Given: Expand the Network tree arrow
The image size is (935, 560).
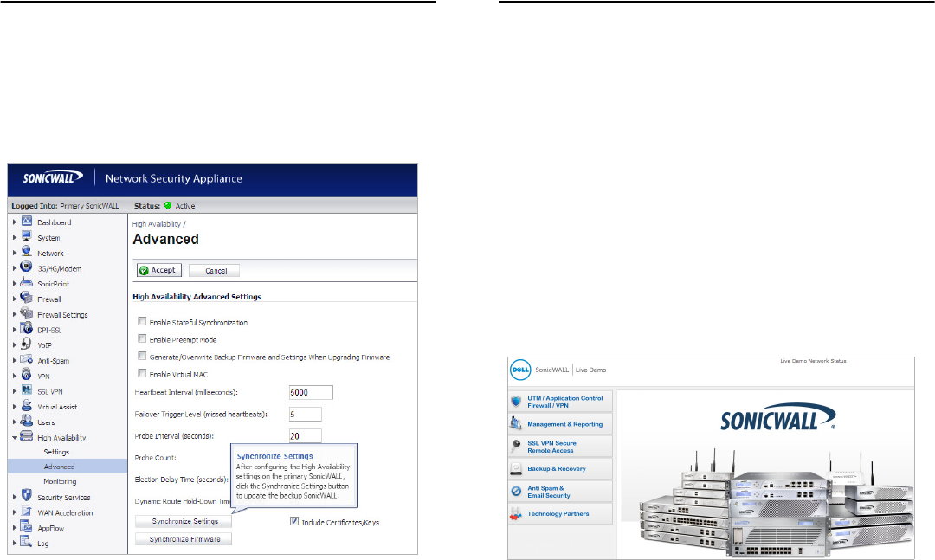Looking at the screenshot, I should [15, 253].
